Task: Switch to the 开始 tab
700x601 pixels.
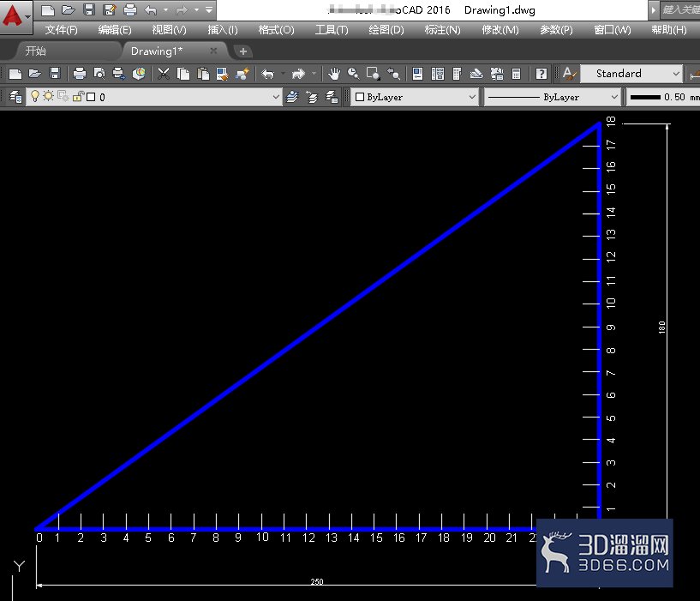Action: (36, 51)
